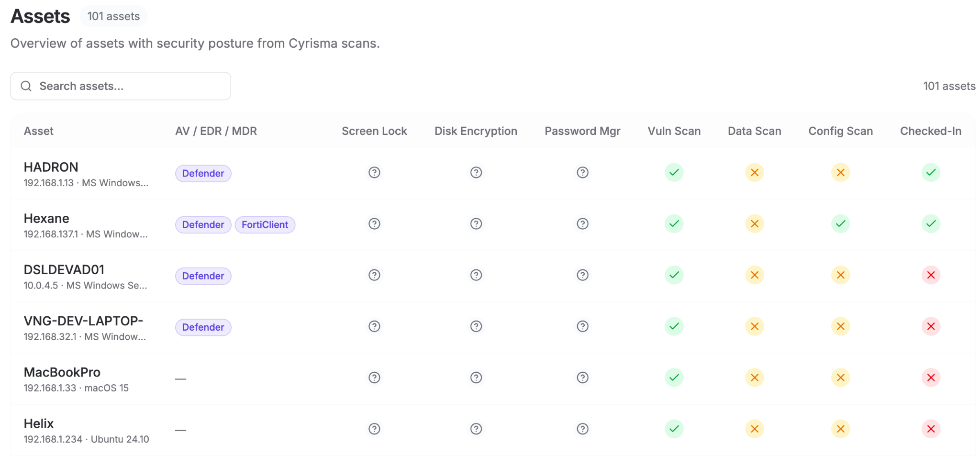Click Helix Data Scan orange X icon
The image size is (980, 456).
(x=755, y=429)
